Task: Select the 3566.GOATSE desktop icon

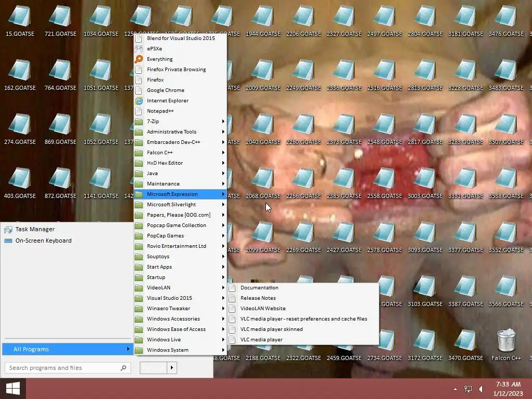Action: point(506,291)
